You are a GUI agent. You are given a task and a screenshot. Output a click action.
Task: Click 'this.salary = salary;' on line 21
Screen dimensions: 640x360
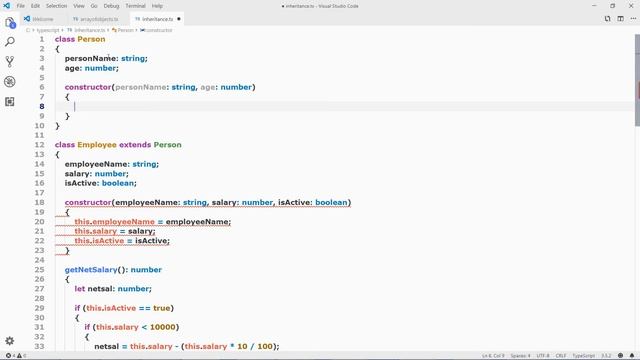tap(115, 231)
